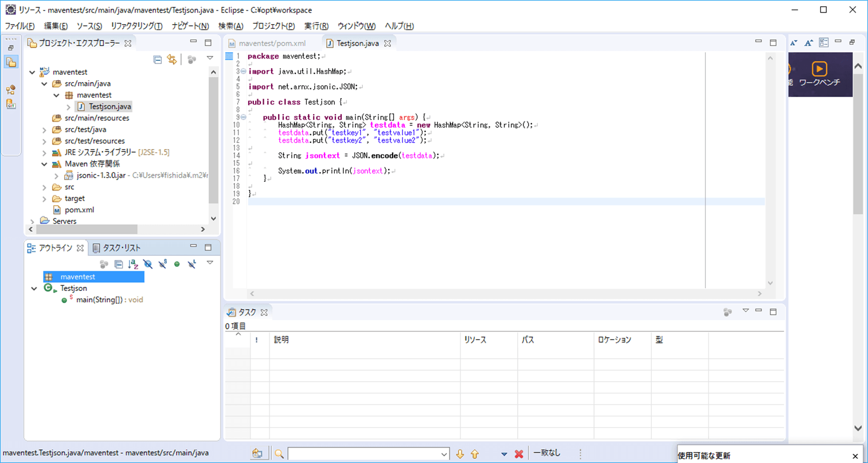Open the type hierarchy icon on left bar

click(11, 90)
